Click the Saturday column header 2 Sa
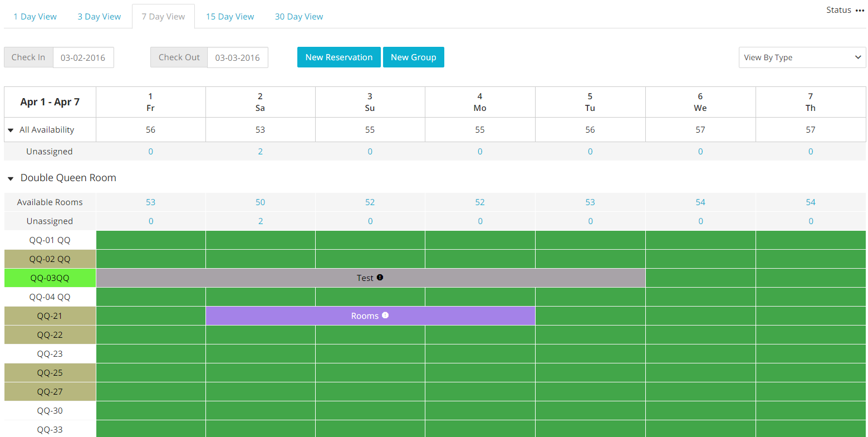Viewport: 868px width, 437px height. point(260,102)
